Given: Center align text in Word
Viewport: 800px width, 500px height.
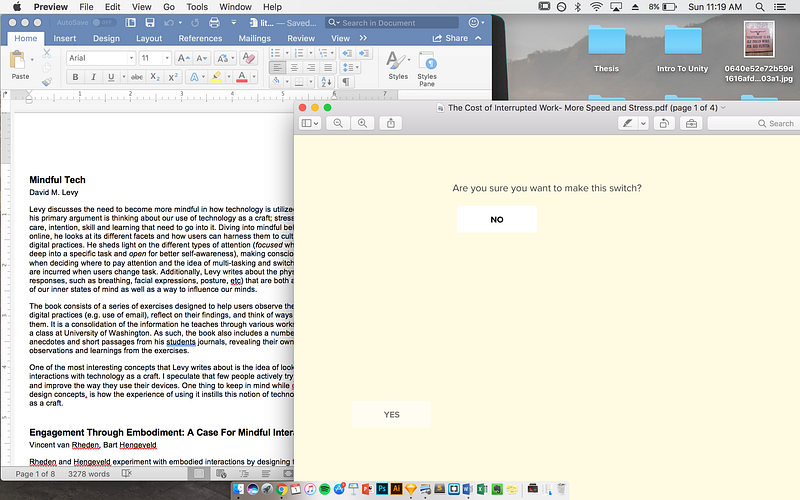Looking at the screenshot, I should (x=294, y=67).
